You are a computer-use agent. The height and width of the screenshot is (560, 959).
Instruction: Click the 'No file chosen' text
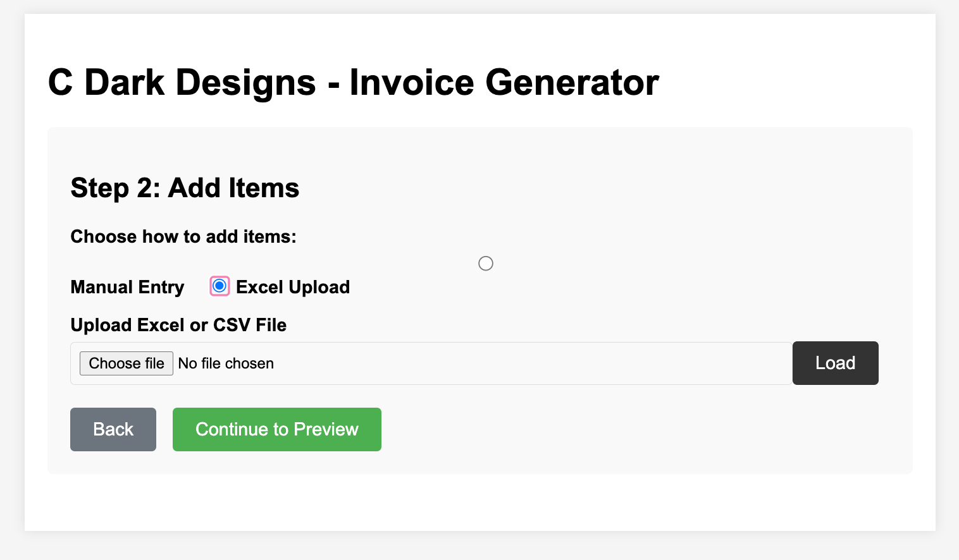(226, 363)
